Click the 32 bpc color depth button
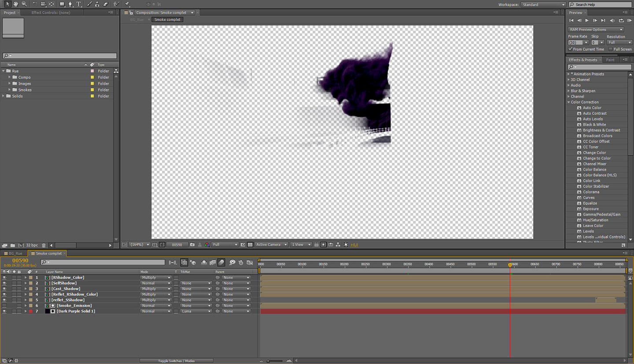The image size is (634, 364). pyautogui.click(x=32, y=245)
